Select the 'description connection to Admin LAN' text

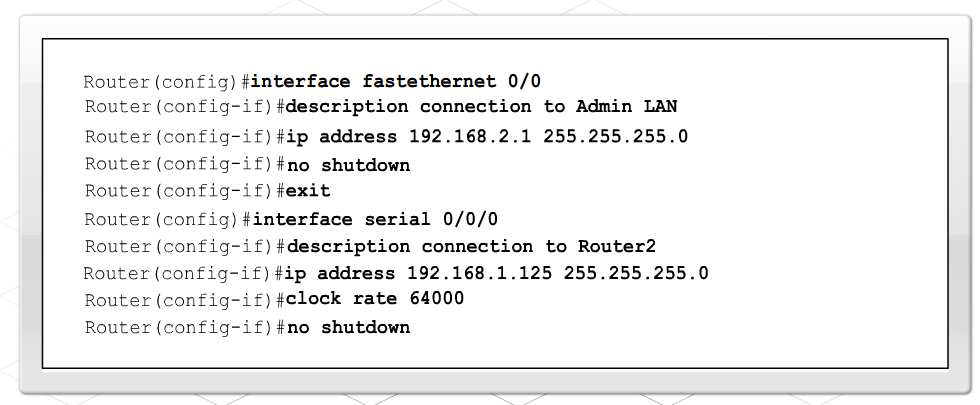click(x=481, y=108)
